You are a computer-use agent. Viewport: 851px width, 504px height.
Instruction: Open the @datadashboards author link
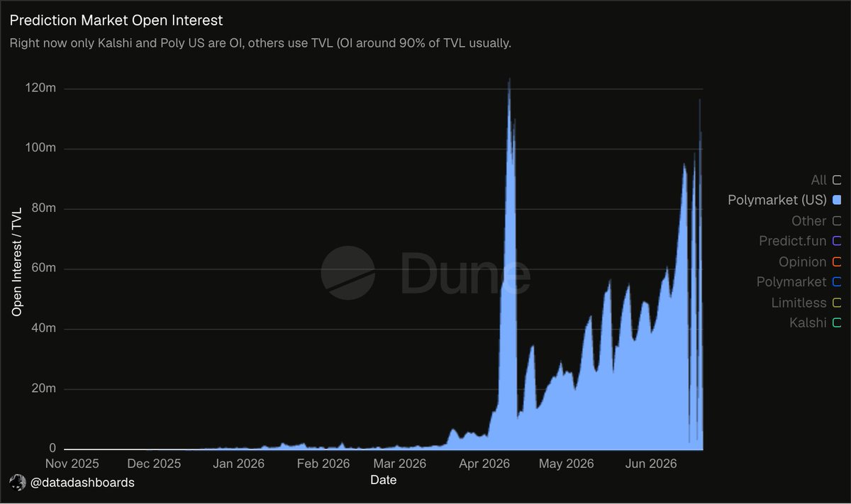coord(82,483)
